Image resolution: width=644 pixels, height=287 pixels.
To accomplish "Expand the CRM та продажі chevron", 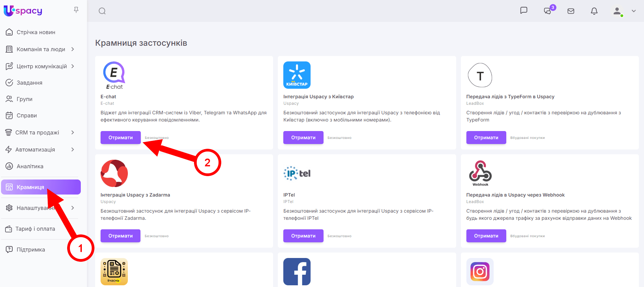I will click(73, 132).
